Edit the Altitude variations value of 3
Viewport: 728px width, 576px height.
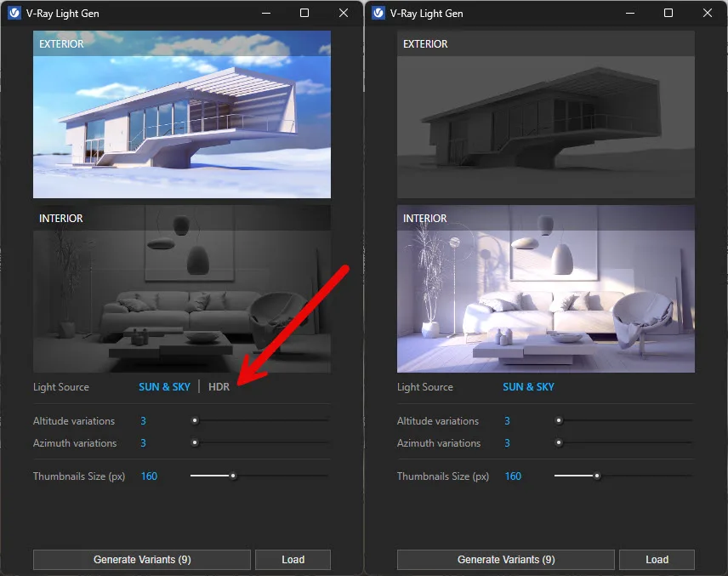[143, 420]
